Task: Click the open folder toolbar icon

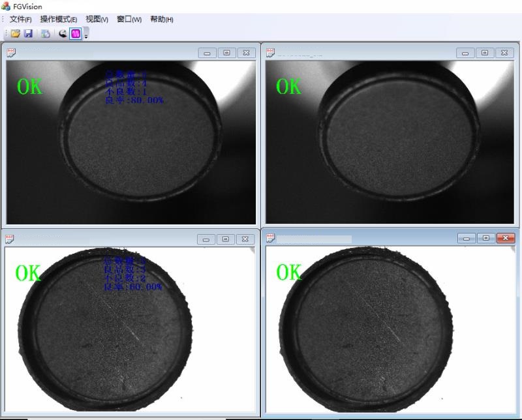Action: tap(15, 33)
